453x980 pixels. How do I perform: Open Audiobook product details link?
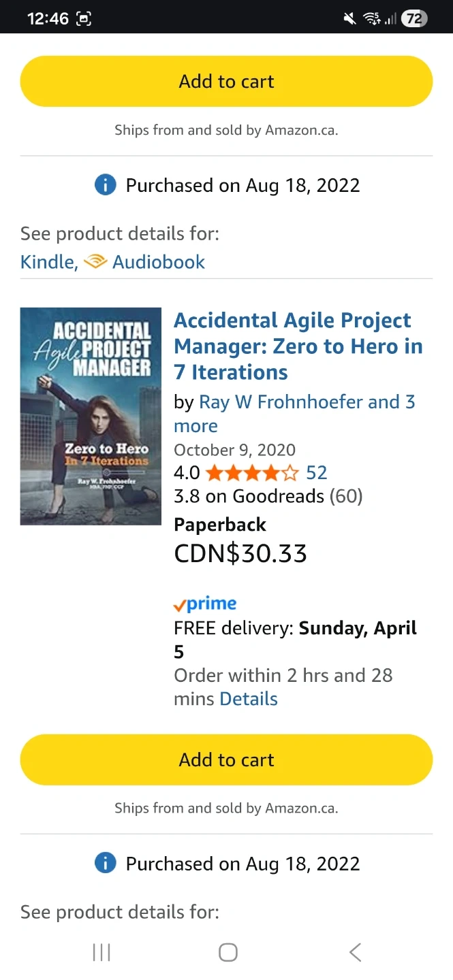click(158, 262)
